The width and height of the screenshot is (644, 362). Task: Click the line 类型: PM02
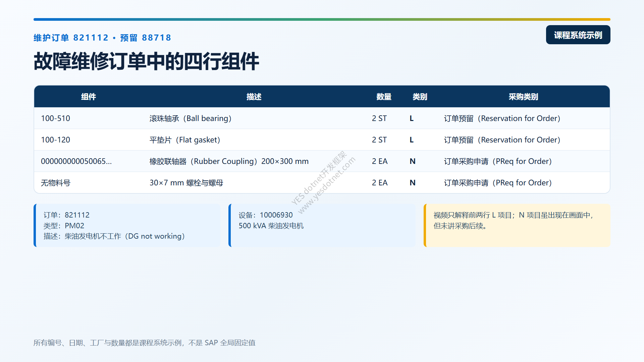click(x=64, y=226)
